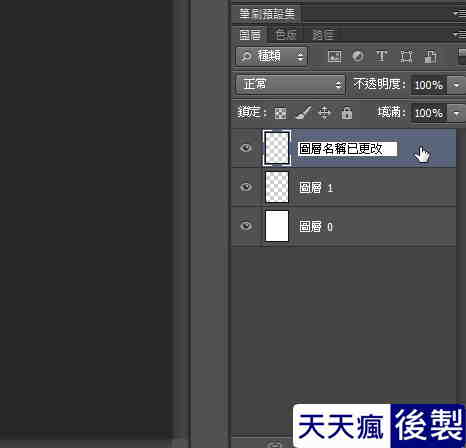Filter layers by smart object icon

430,56
